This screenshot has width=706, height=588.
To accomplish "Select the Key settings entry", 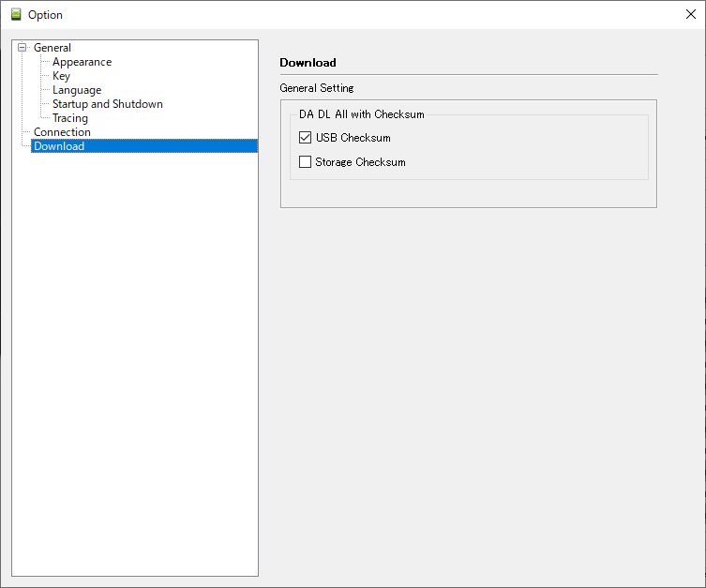I will (61, 76).
